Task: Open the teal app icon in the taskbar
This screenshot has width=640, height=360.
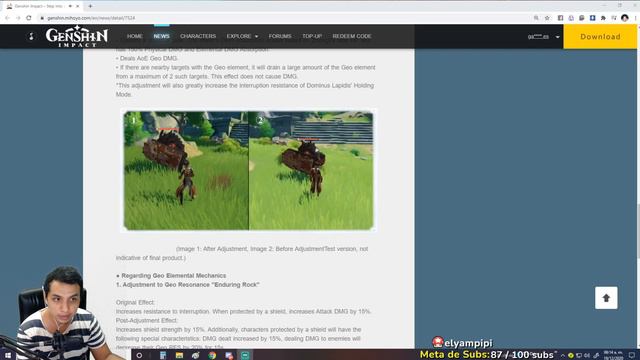Action: pyautogui.click(x=245, y=356)
